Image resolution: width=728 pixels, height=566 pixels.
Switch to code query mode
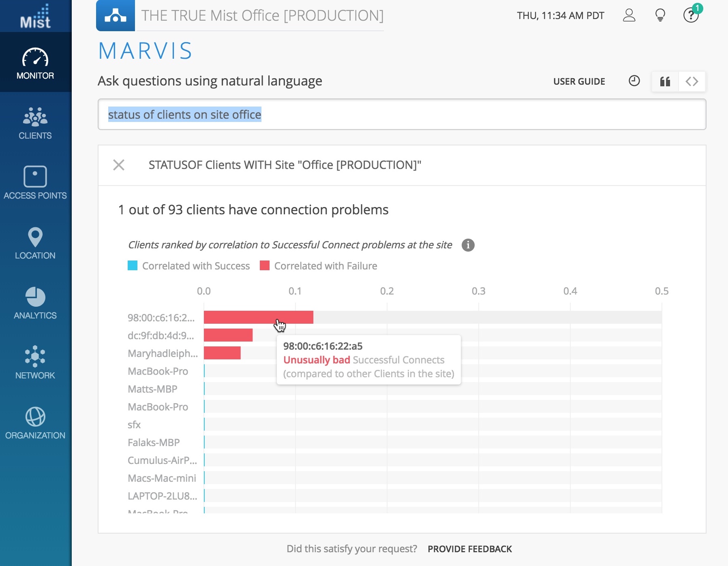coord(692,81)
